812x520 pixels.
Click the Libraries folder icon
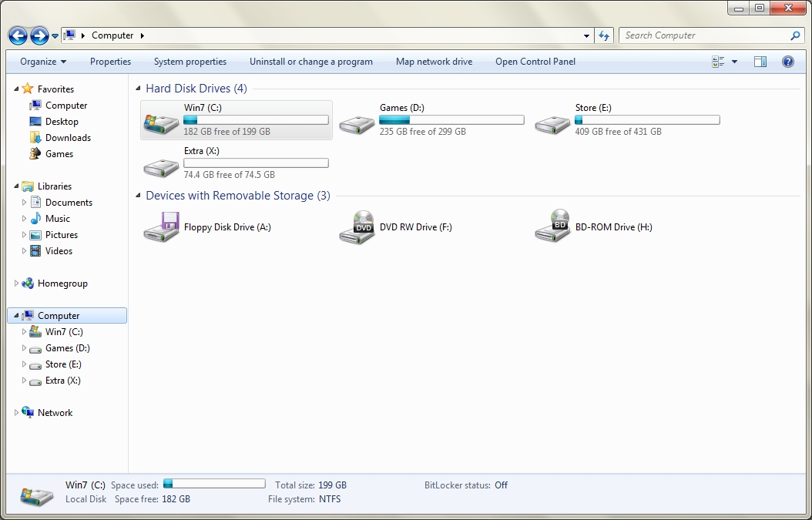[x=28, y=186]
